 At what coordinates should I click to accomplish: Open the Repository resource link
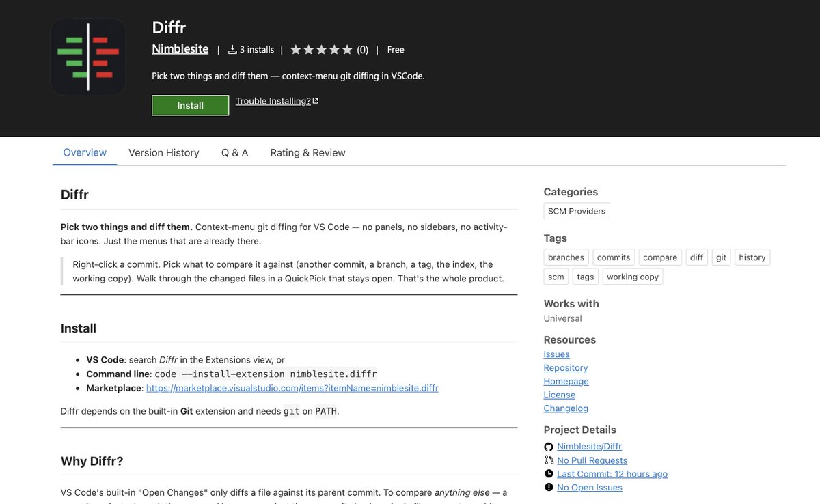pos(566,368)
